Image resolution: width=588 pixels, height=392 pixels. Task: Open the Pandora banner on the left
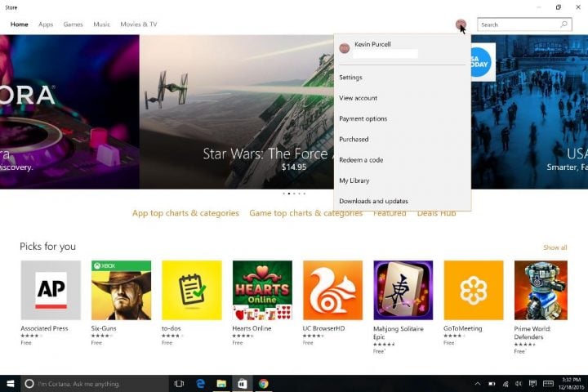(69, 112)
